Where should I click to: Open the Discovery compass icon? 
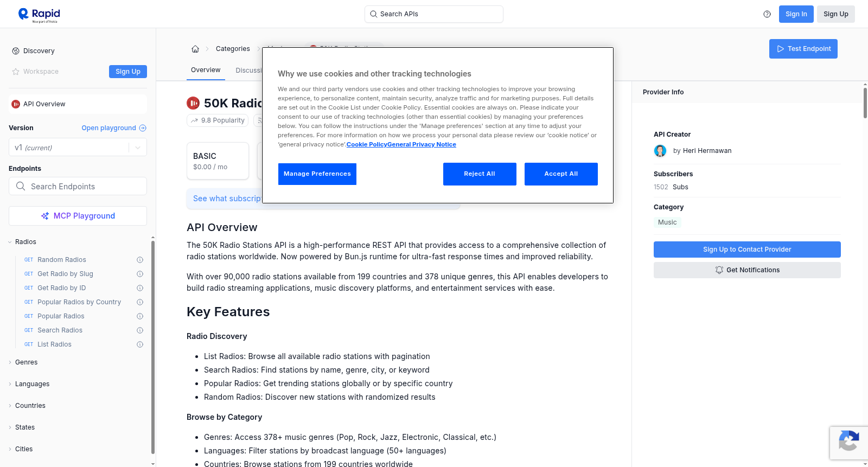16,51
